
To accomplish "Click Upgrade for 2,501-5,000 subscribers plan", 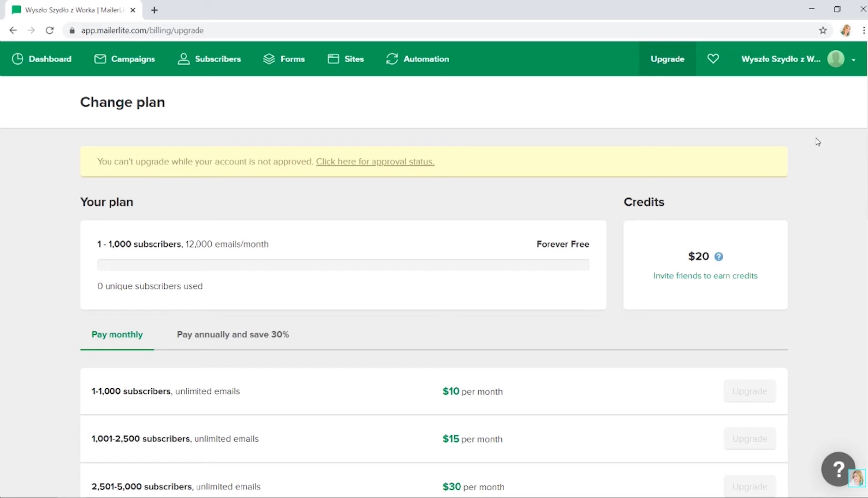I will click(x=749, y=486).
